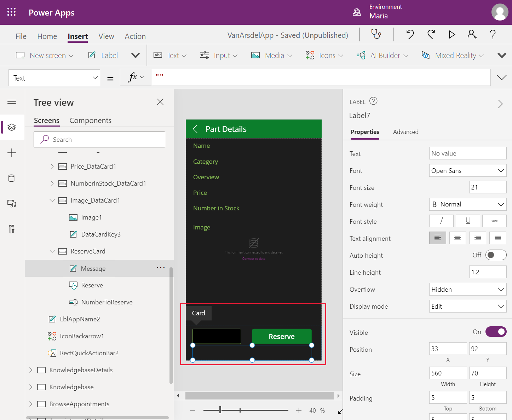Screen dimensions: 512x420
Task: Undo the last change
Action: (x=410, y=34)
